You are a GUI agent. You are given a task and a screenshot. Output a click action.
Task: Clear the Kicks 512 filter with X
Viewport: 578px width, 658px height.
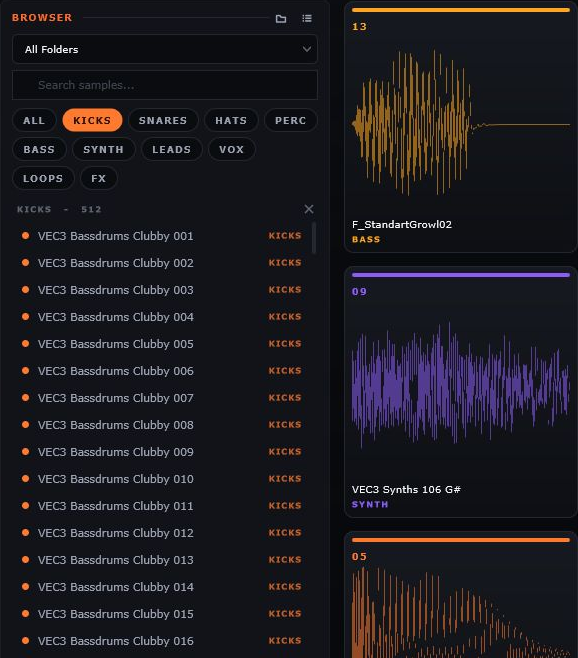coord(309,209)
